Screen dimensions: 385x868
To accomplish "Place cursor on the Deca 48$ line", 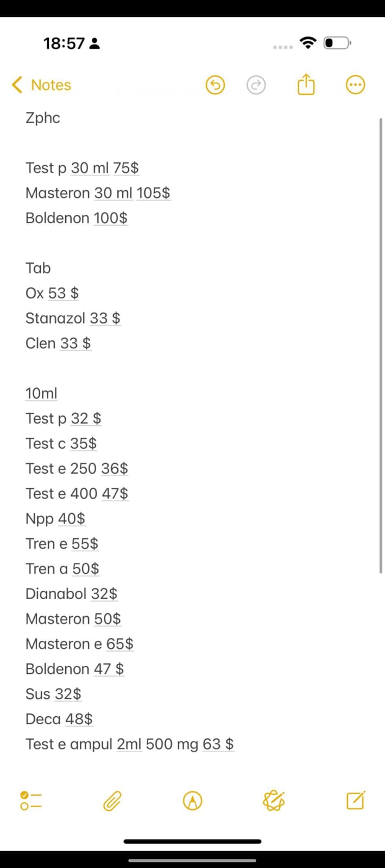I will [59, 719].
